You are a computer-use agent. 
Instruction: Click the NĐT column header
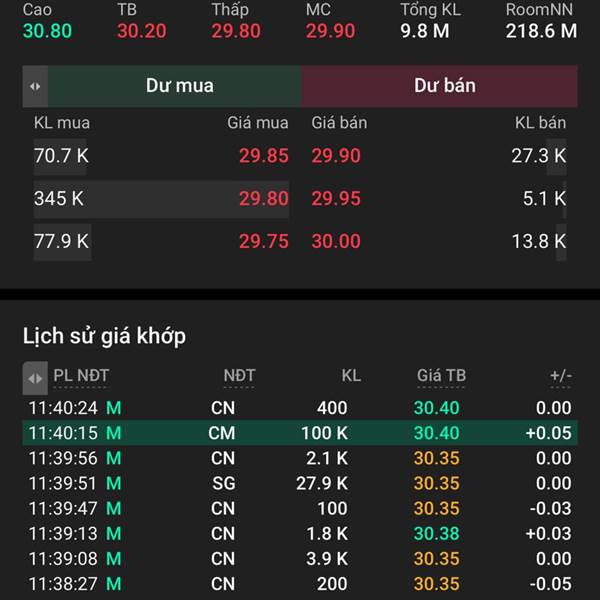[x=239, y=376]
